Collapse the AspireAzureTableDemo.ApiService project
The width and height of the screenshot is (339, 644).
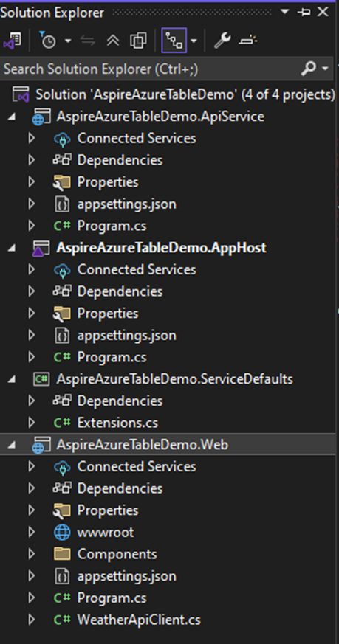(x=12, y=117)
